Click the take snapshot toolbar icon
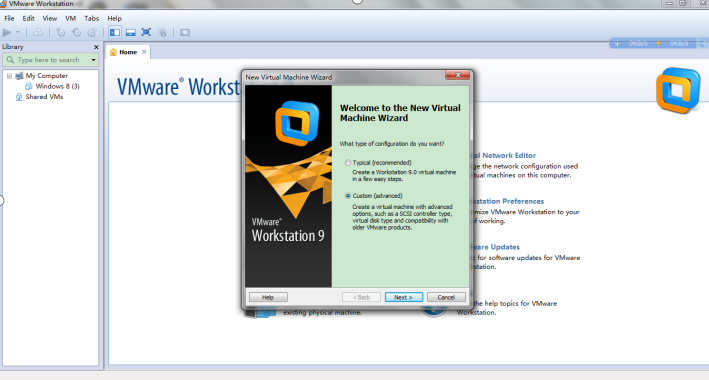Screen dimensions: 709x380 point(61,32)
